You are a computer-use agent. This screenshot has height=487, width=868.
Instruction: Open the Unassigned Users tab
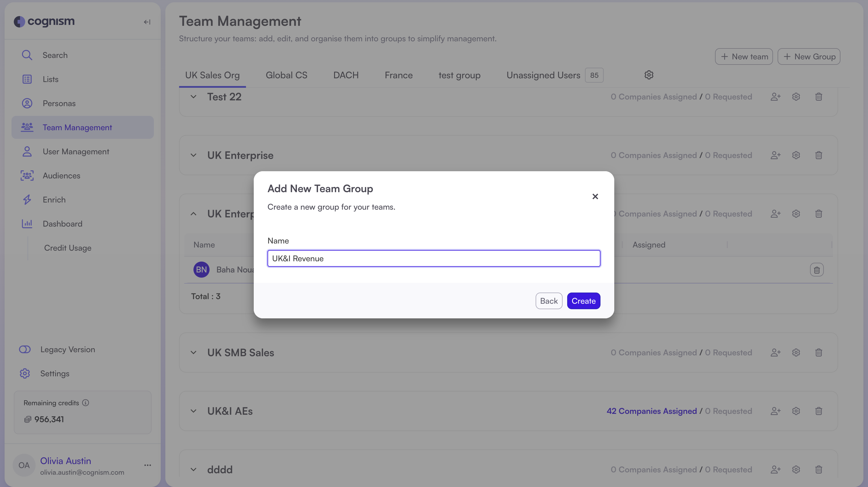point(543,75)
